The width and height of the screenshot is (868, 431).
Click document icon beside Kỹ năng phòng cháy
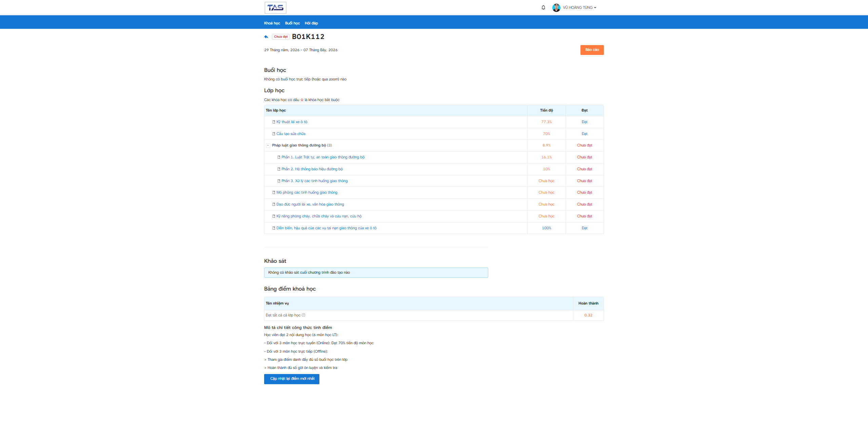[x=274, y=216]
